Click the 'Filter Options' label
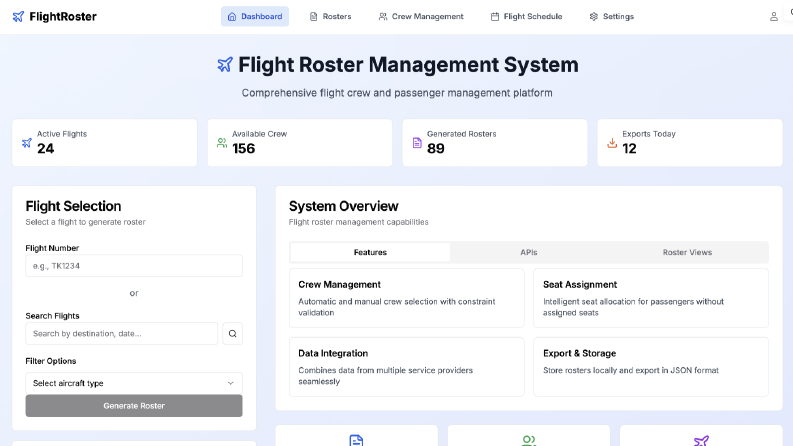Viewport: 793px width, 446px height. 51,361
